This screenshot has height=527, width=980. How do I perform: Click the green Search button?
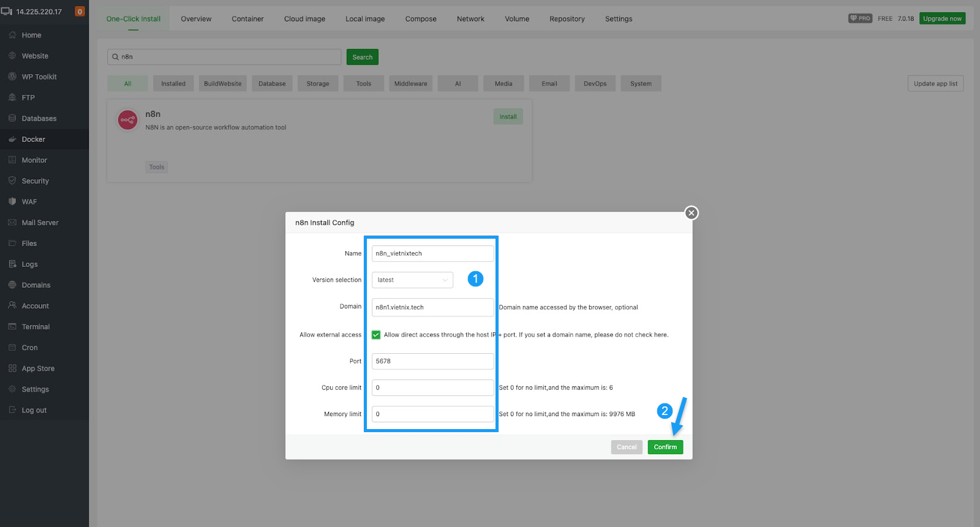pyautogui.click(x=363, y=57)
